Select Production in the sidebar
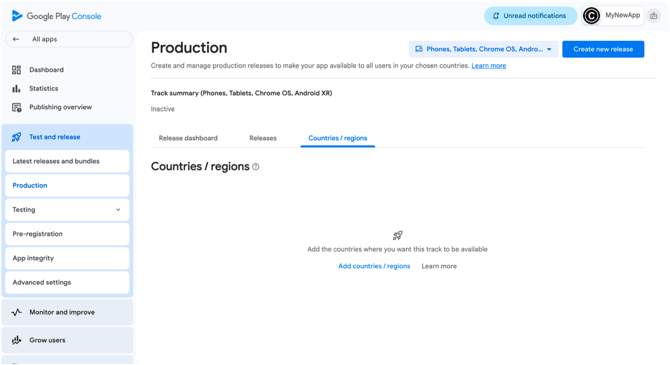The width and height of the screenshot is (670, 365). 68,185
